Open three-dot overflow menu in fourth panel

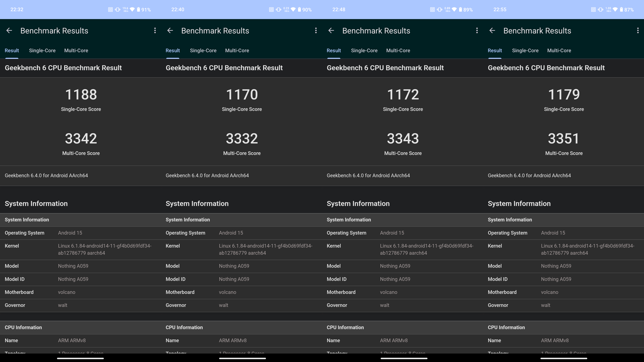(638, 30)
